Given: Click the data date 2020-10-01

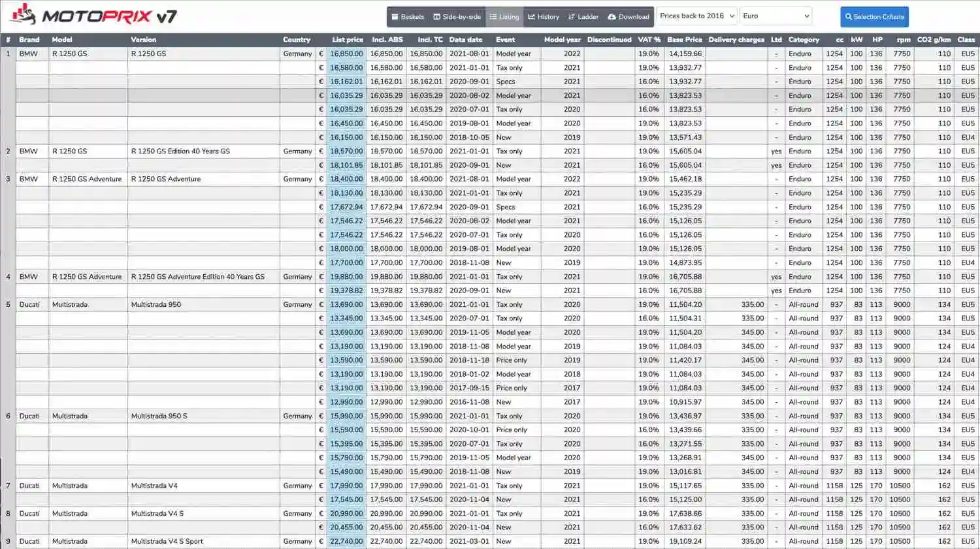Looking at the screenshot, I should coord(469,430).
